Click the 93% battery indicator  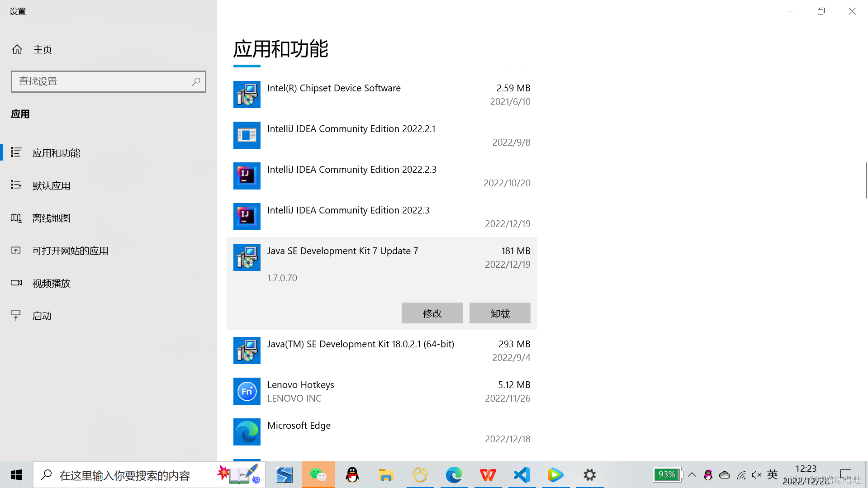pyautogui.click(x=668, y=474)
